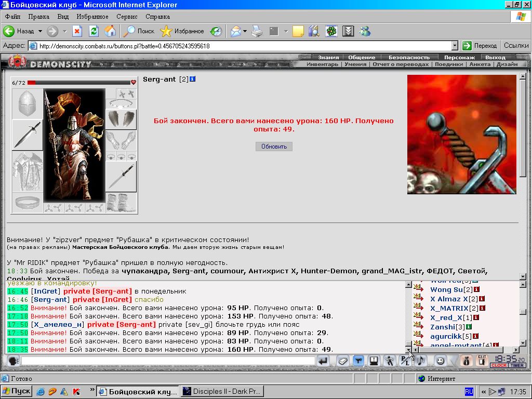Screen dimensions: 532x399
Task: Open the smiley face emoticons icon
Action: [440, 361]
